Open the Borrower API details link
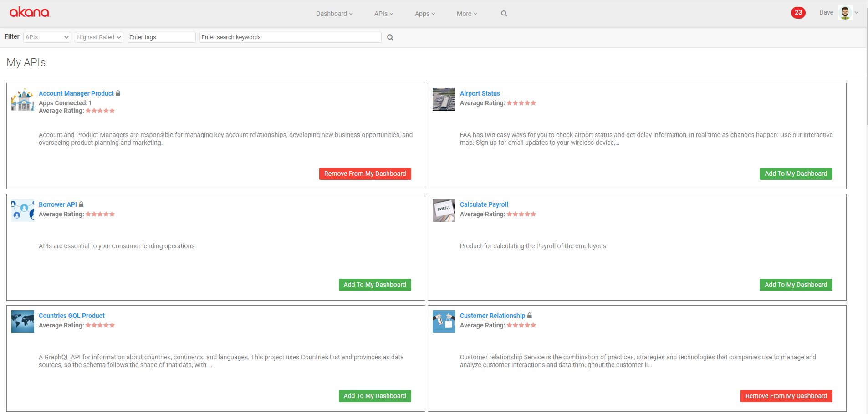Viewport: 868px width, 414px height. (x=57, y=204)
